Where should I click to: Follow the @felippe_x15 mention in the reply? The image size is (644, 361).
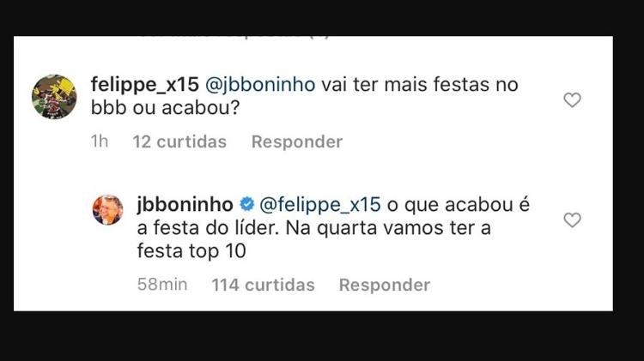[319, 205]
